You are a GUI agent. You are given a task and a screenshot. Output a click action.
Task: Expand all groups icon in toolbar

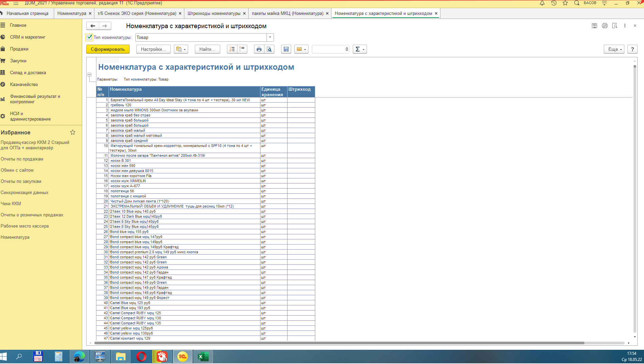pos(242,49)
